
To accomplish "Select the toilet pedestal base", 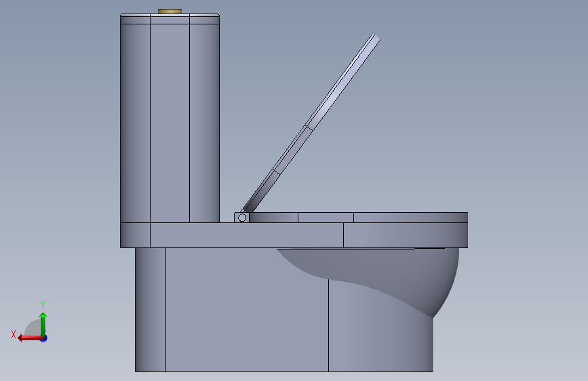I will tap(248, 311).
